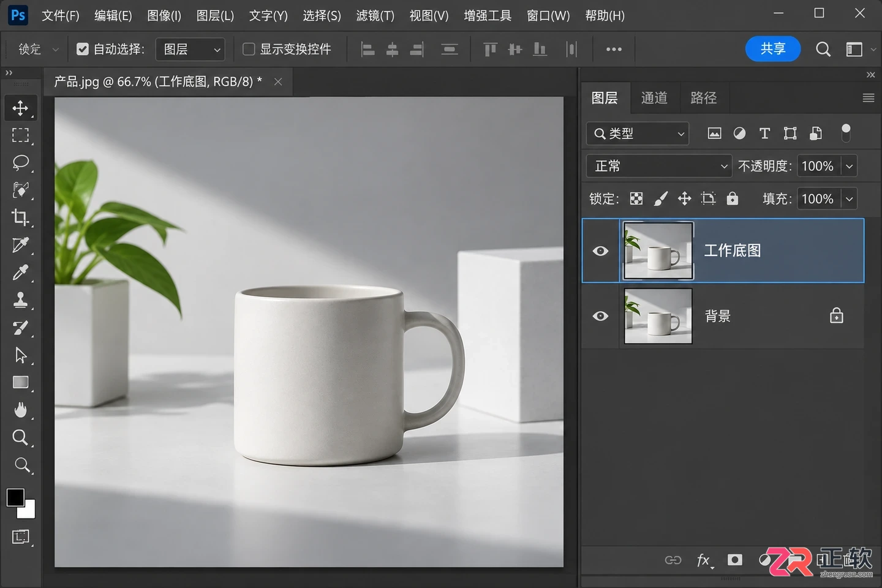Viewport: 882px width, 588px height.
Task: Close the 产品.jpg document tab
Action: pyautogui.click(x=278, y=81)
